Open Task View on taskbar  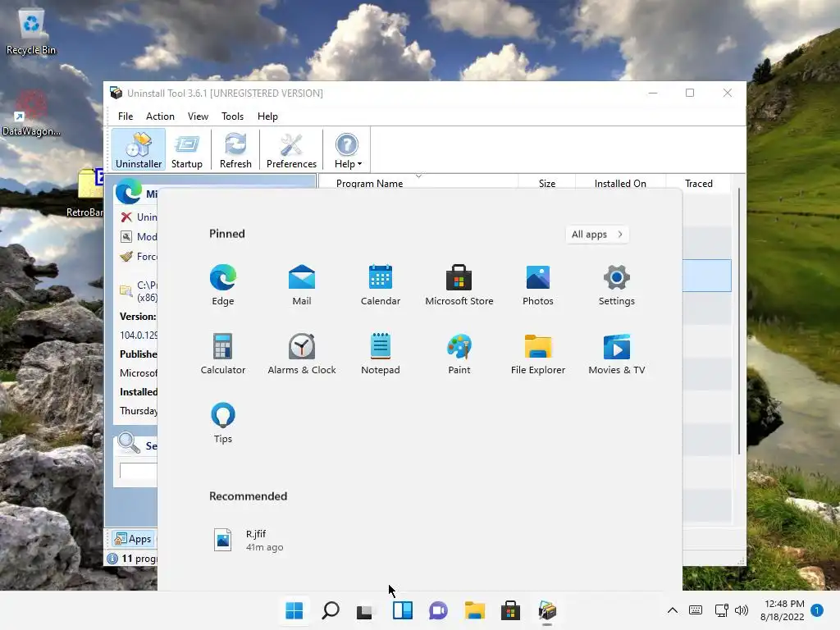pyautogui.click(x=365, y=610)
